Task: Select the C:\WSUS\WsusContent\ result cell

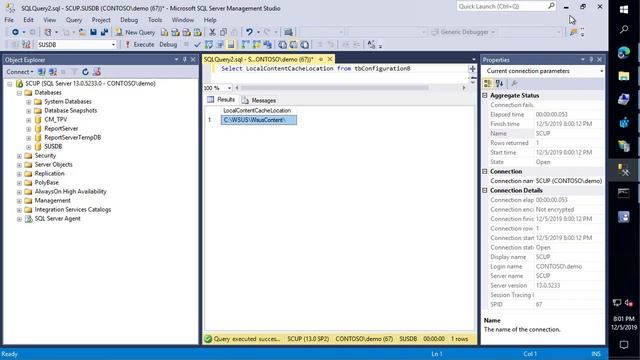Action: pyautogui.click(x=259, y=120)
